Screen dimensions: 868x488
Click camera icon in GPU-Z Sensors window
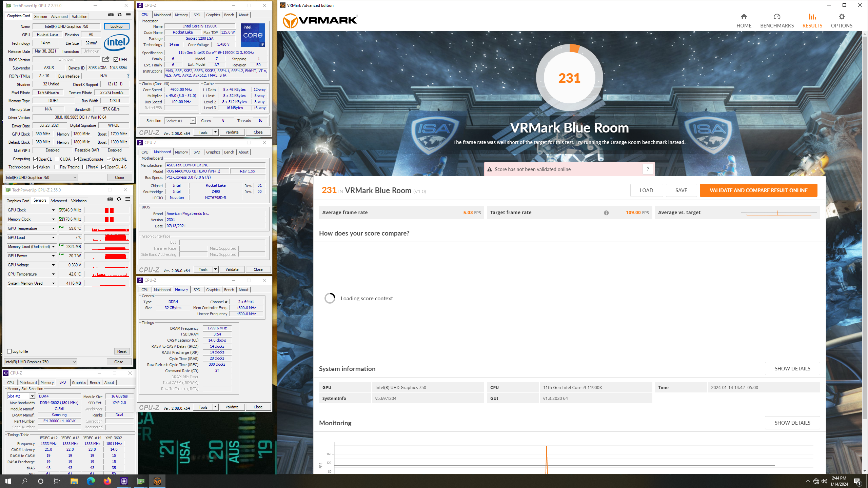pos(110,199)
